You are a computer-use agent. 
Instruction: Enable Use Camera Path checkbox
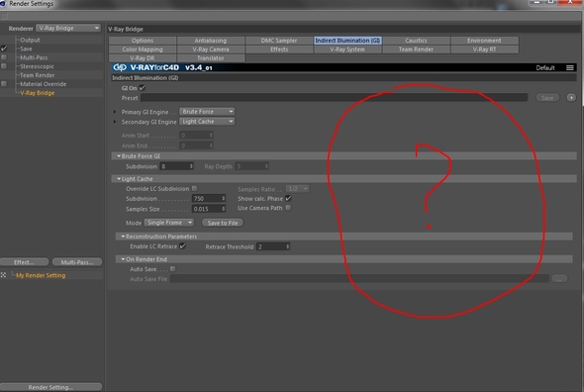click(288, 208)
